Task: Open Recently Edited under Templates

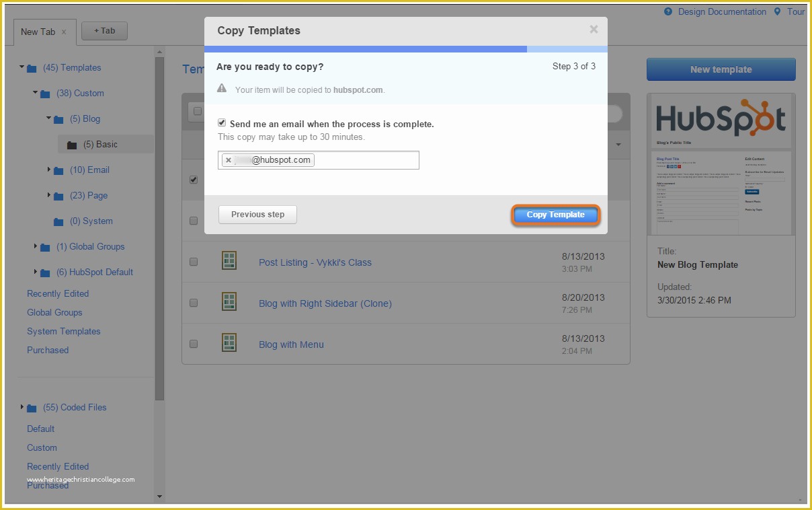Action: pos(58,293)
